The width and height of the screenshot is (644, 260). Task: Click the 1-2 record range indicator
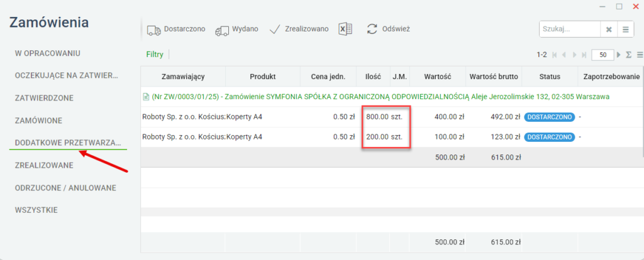pos(541,55)
